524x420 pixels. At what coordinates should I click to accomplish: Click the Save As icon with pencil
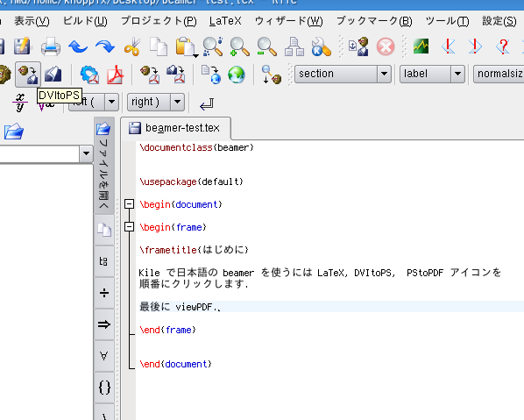(22, 46)
